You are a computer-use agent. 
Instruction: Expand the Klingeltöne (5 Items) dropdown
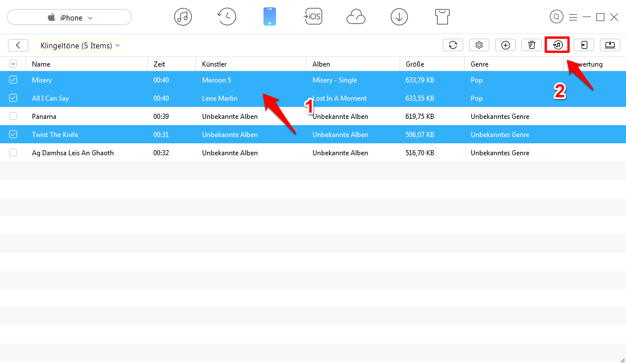click(80, 45)
